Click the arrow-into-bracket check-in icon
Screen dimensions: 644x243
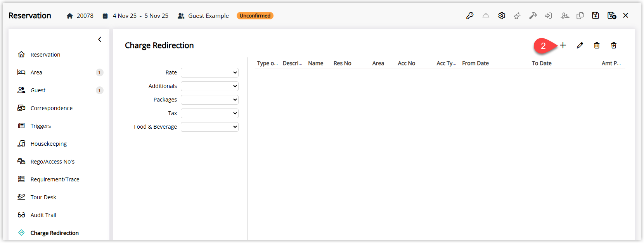(x=548, y=16)
